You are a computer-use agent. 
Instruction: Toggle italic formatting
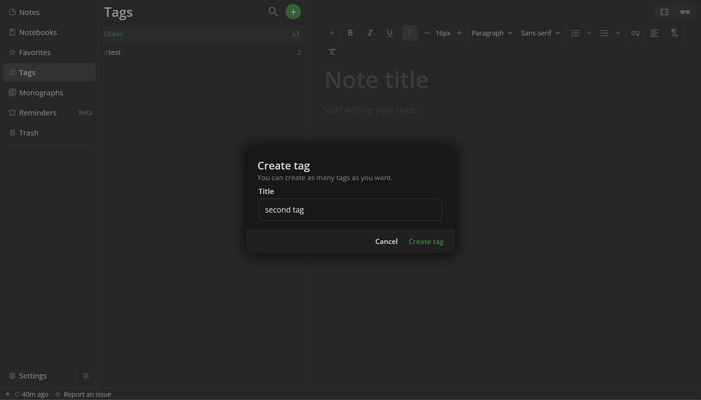pos(370,33)
